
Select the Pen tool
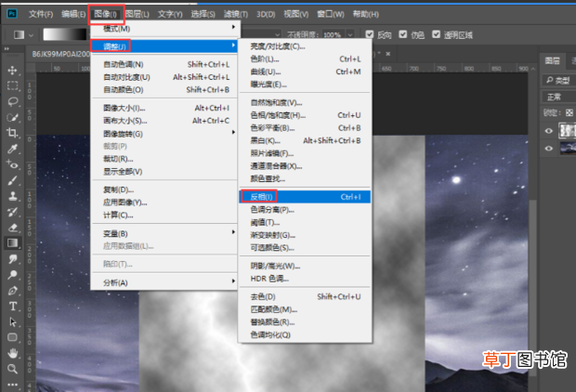coord(12,290)
